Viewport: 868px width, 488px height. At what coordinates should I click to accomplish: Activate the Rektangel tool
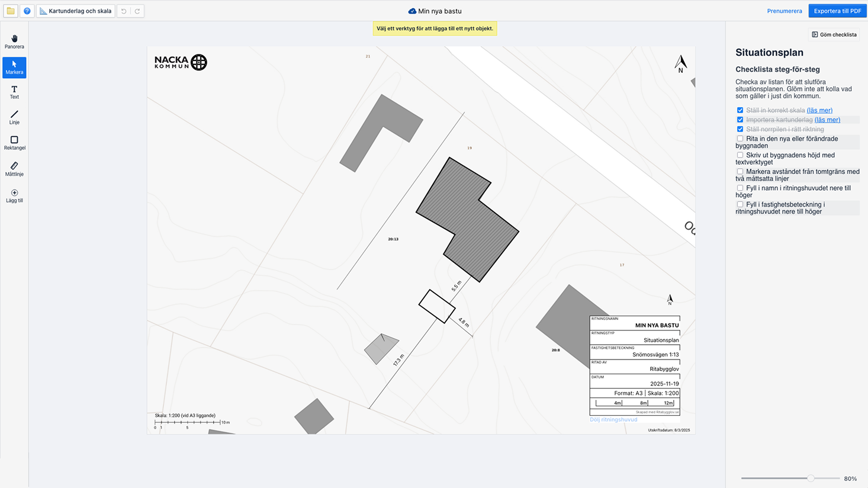(x=14, y=143)
